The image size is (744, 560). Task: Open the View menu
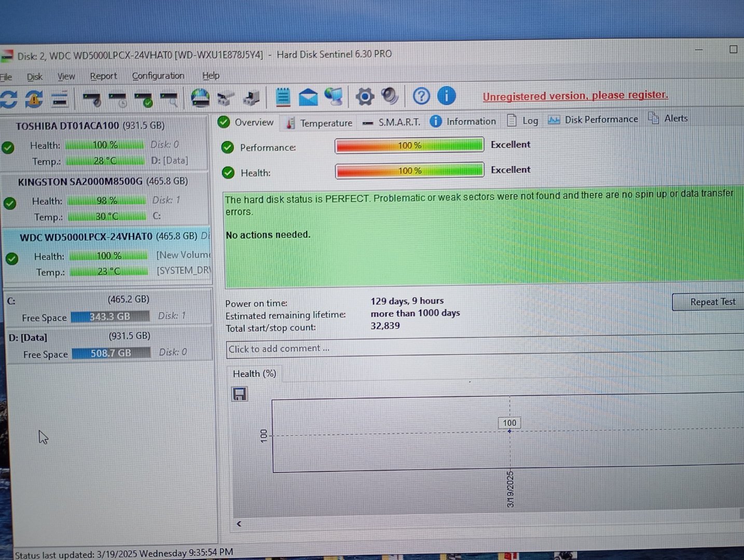66,76
